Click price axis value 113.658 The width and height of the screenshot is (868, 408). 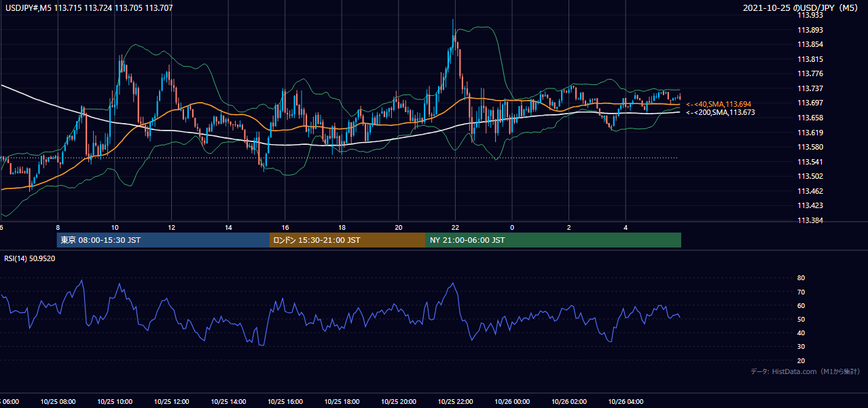(810, 118)
